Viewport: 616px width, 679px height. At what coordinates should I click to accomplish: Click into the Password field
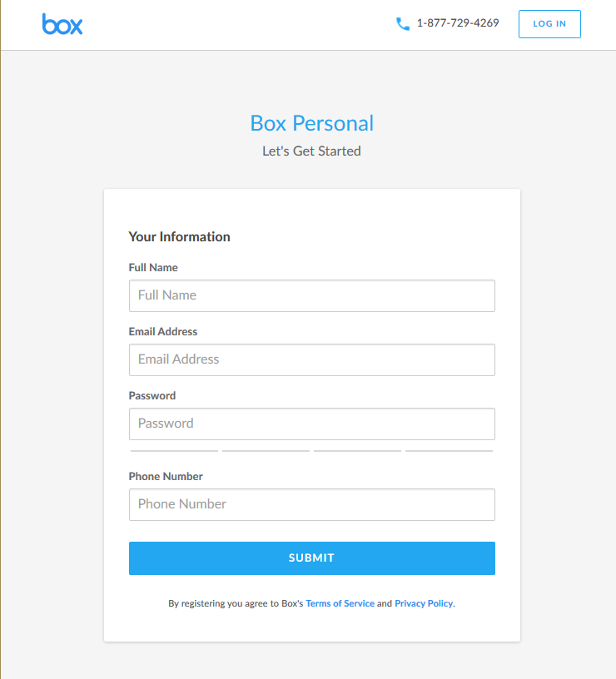(x=311, y=424)
